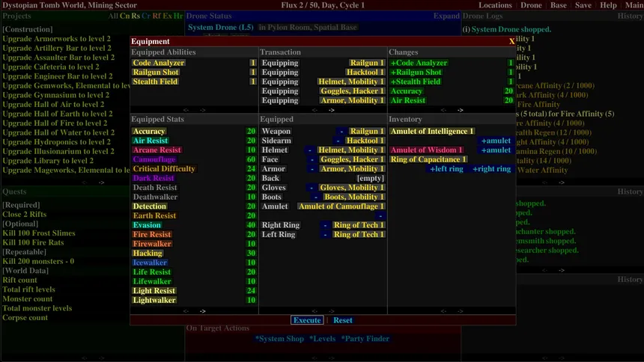Click the empty Back equipment slot
644x362 pixels.
[x=371, y=179]
